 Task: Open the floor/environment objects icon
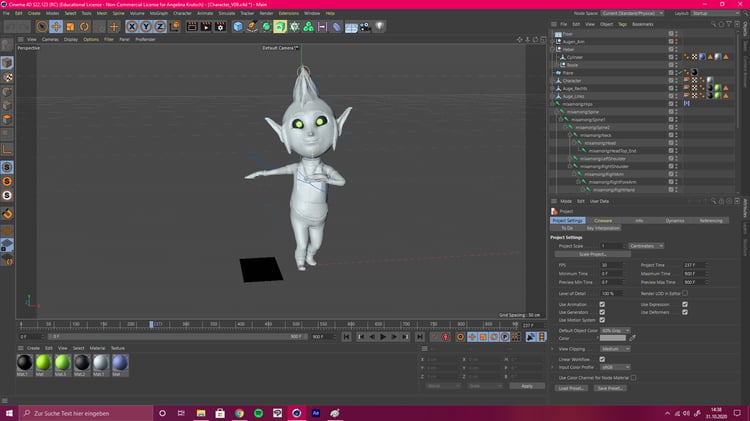[x=351, y=27]
